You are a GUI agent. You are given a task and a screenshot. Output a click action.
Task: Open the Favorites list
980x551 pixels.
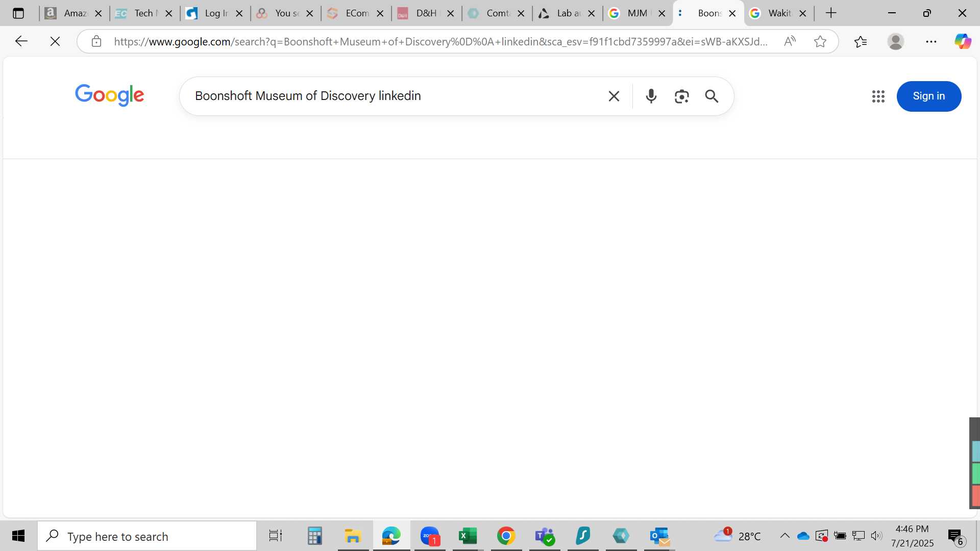tap(861, 41)
